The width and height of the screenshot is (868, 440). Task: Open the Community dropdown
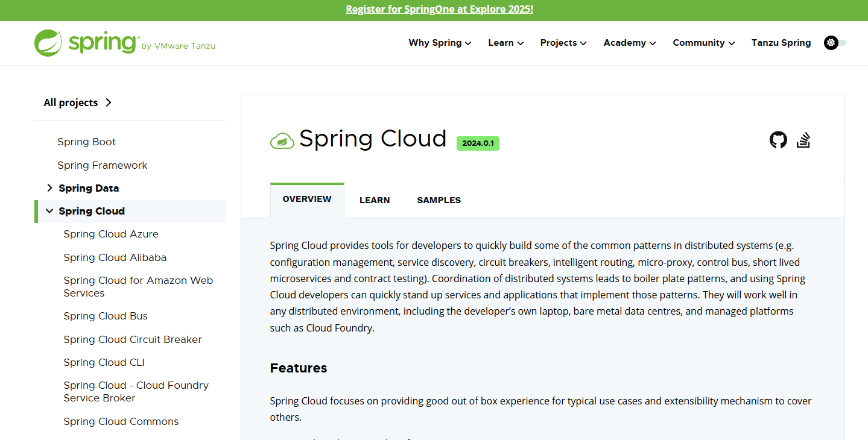704,43
